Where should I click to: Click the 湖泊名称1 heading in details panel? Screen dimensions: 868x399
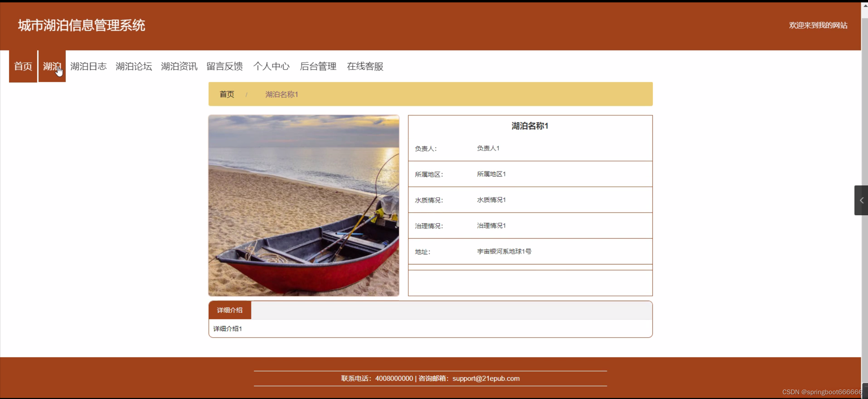pyautogui.click(x=530, y=126)
